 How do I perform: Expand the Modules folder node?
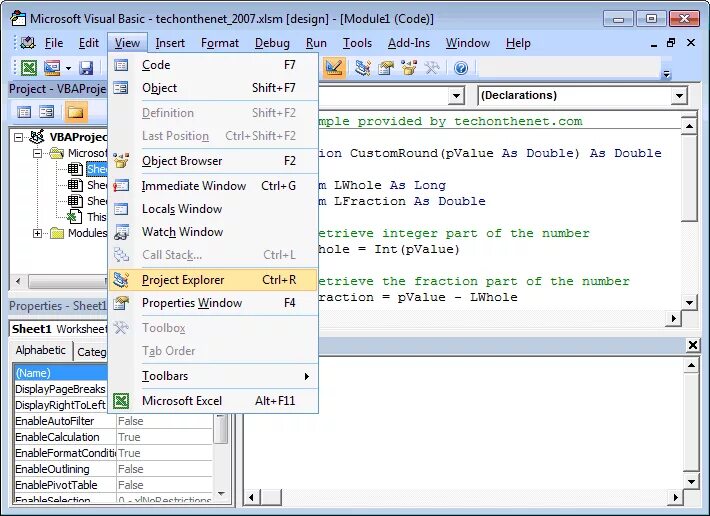click(37, 234)
